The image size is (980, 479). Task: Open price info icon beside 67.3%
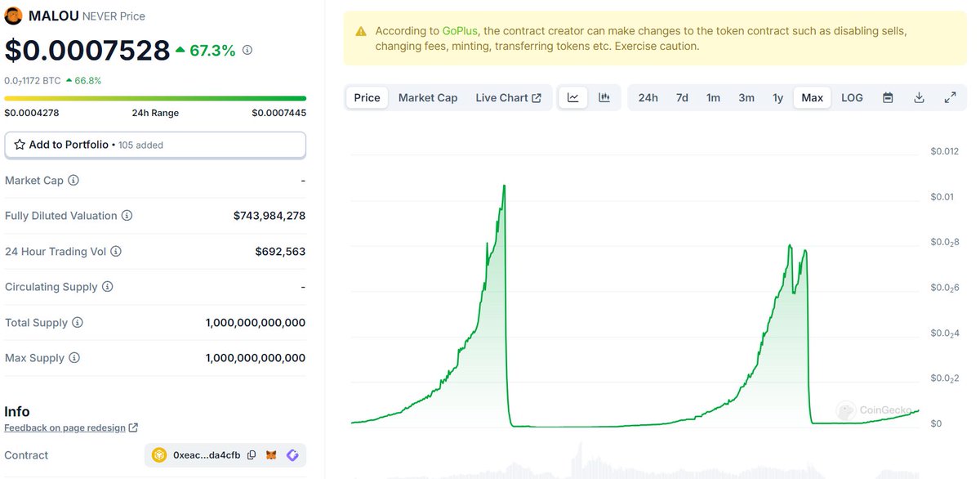[247, 50]
